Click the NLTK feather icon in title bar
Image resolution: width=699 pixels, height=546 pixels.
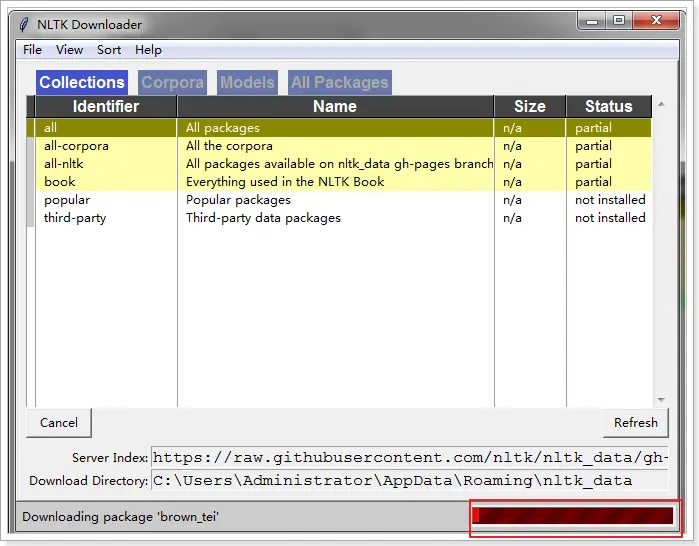click(24, 24)
